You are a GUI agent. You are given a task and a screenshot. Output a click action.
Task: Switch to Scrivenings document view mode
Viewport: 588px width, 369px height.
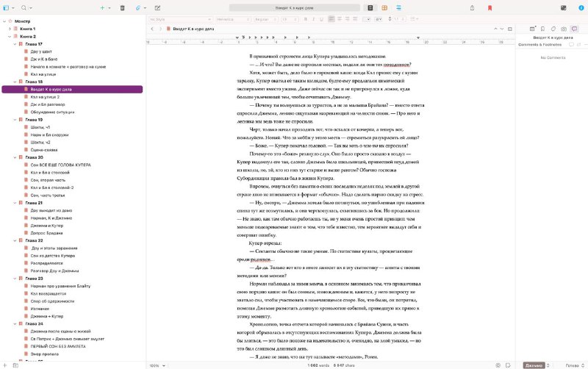[x=370, y=8]
